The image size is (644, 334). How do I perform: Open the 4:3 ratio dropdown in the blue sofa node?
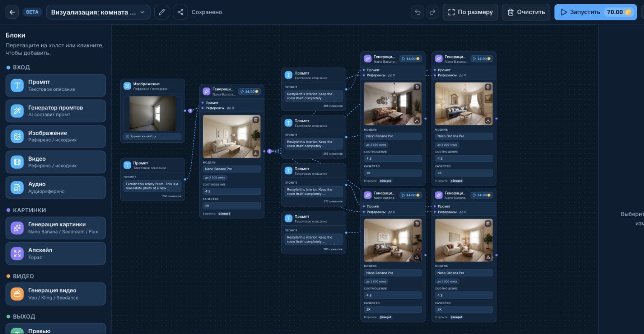pos(464,158)
